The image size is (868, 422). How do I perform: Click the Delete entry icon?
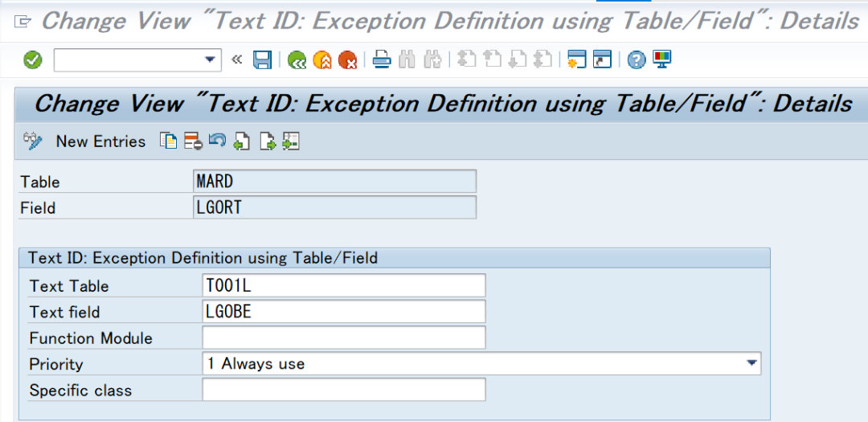click(193, 141)
